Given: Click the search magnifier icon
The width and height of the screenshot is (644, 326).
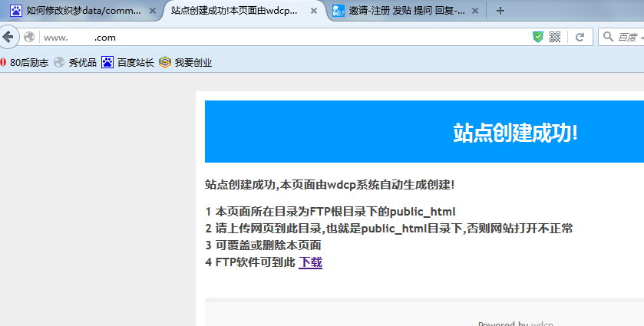Looking at the screenshot, I should 609,37.
